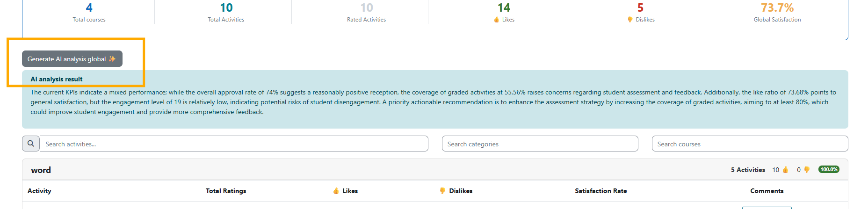Expand the word category header
The height and width of the screenshot is (209, 868).
[x=41, y=170]
